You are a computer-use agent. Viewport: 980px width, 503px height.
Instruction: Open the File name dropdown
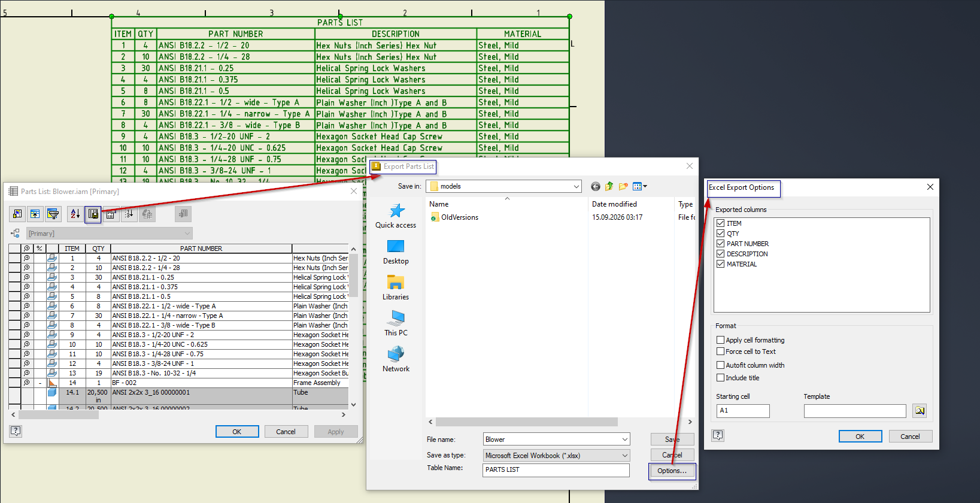pos(624,440)
